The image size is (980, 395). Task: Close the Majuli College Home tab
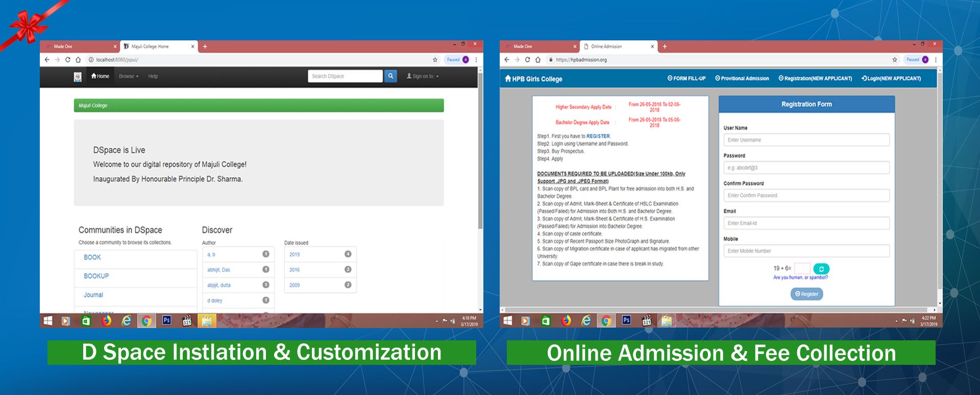[x=192, y=47]
